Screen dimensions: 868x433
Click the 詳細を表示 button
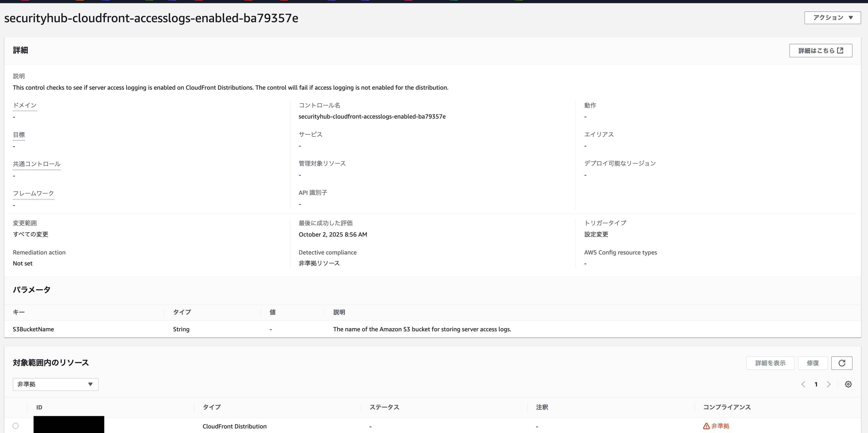(770, 363)
